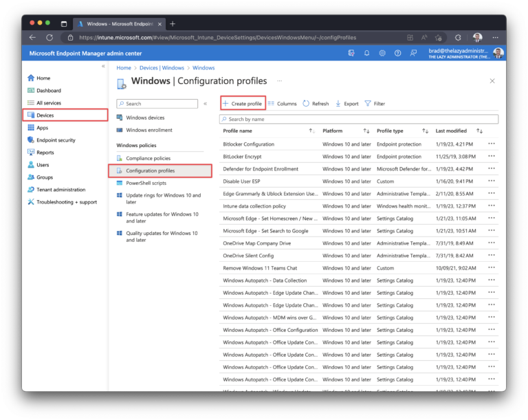This screenshot has width=528, height=420.
Task: Go to Devices | Windows breadcrumb
Action: click(x=162, y=67)
